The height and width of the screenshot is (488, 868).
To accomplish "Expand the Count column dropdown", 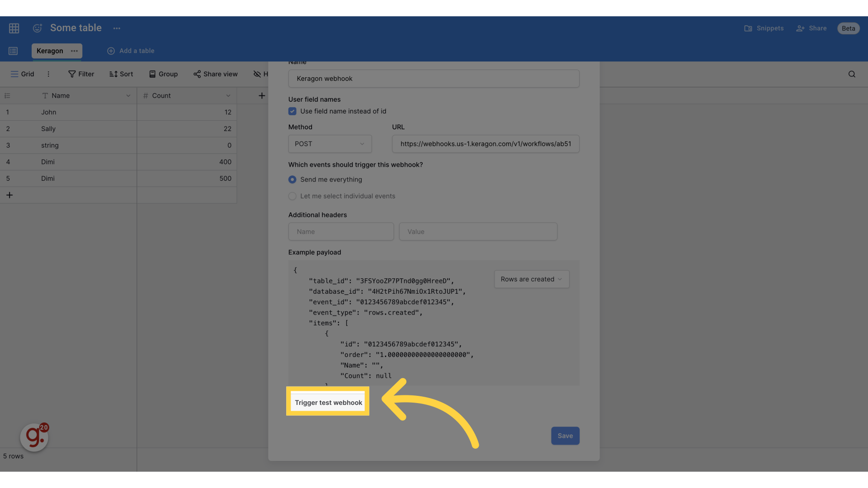I will [228, 96].
